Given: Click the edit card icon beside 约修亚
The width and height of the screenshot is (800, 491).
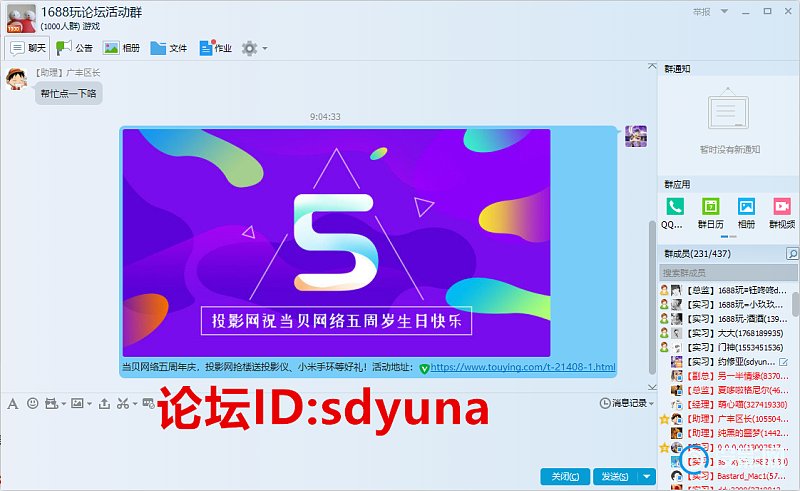Looking at the screenshot, I should coord(784,362).
